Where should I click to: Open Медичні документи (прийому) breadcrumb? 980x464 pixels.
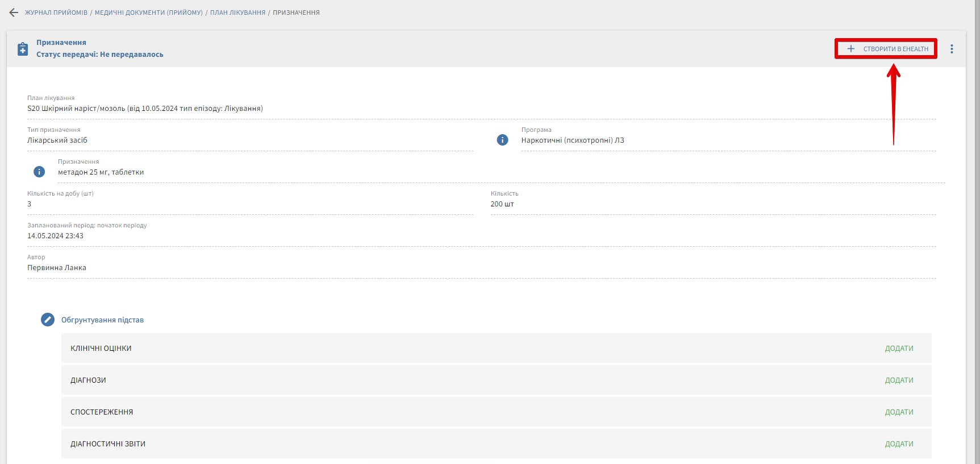148,13
